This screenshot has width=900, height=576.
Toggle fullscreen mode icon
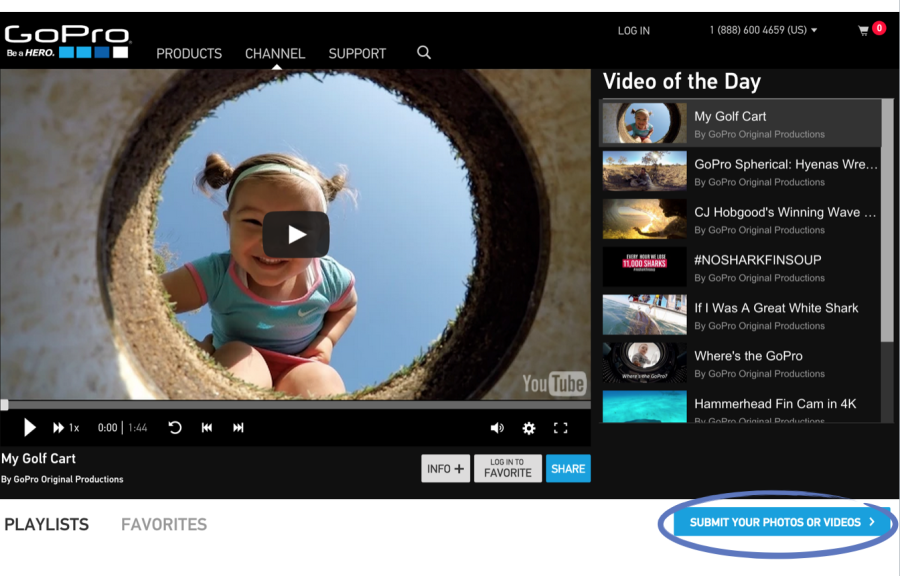(560, 428)
